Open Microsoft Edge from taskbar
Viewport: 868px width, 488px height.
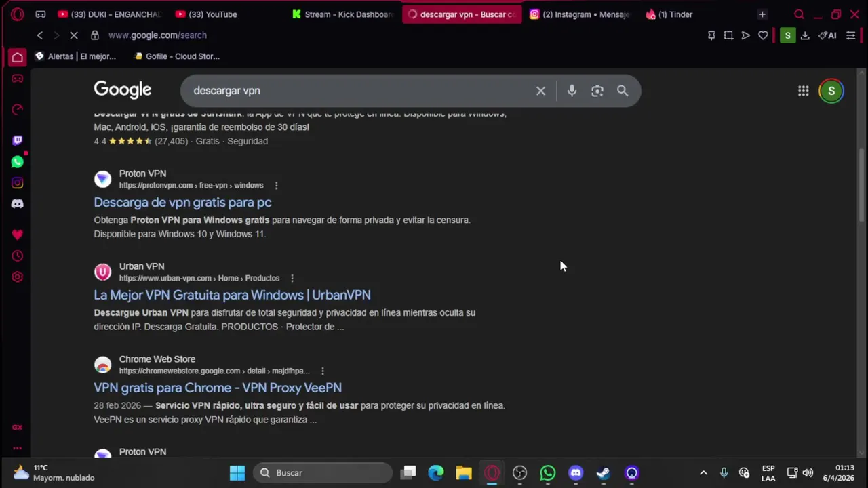(436, 473)
